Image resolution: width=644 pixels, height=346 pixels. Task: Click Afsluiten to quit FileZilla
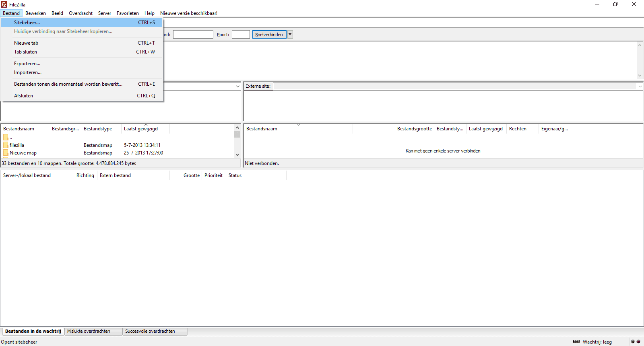23,96
